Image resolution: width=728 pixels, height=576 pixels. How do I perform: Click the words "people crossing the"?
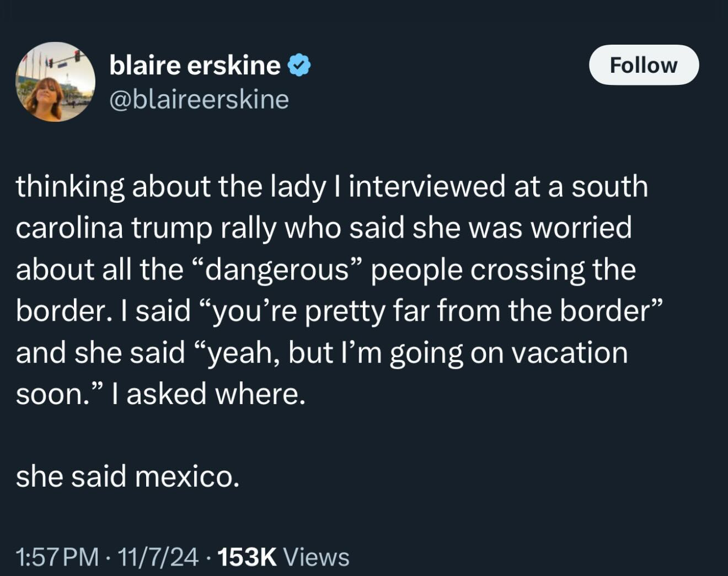click(503, 269)
